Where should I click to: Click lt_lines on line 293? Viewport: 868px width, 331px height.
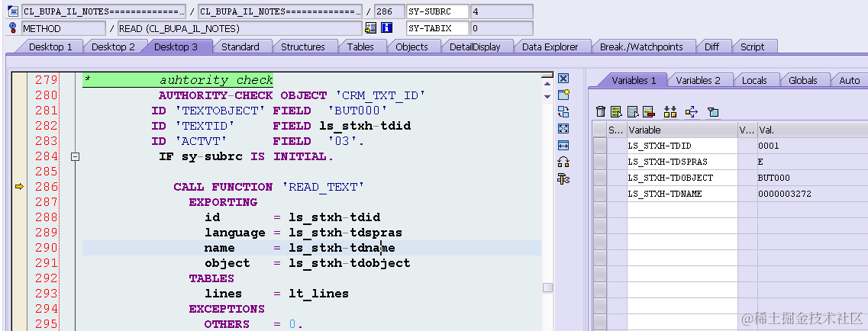pyautogui.click(x=318, y=294)
